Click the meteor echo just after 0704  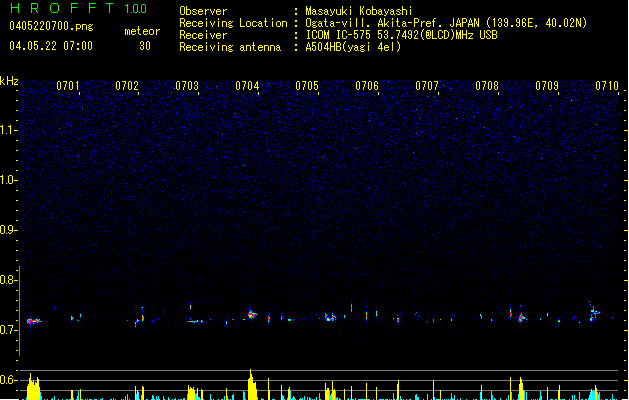click(x=252, y=315)
